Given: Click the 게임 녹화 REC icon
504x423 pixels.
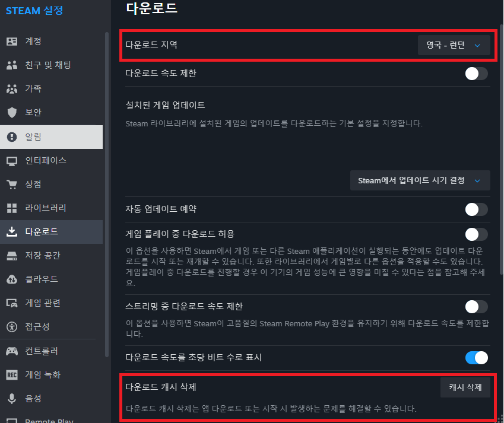Looking at the screenshot, I should coord(12,375).
